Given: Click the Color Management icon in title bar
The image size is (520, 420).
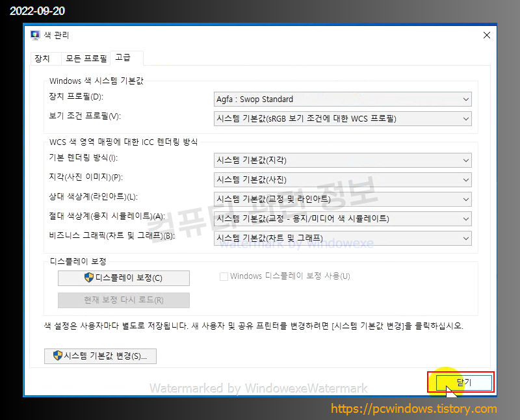Looking at the screenshot, I should [35, 35].
